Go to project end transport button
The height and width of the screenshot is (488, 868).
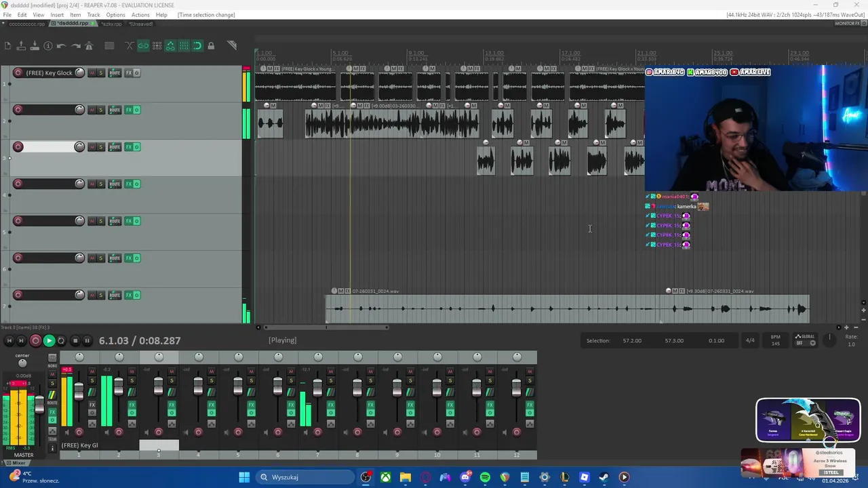point(21,341)
